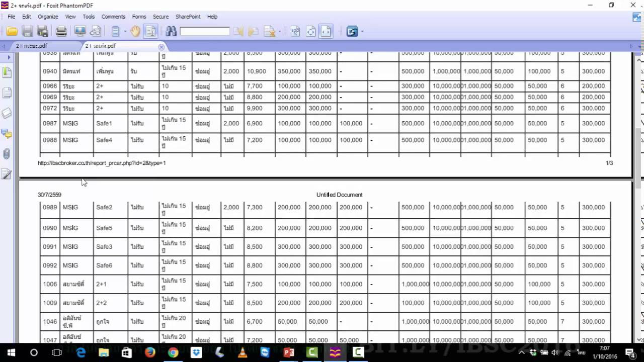Open the Layers side panel

coord(7,113)
